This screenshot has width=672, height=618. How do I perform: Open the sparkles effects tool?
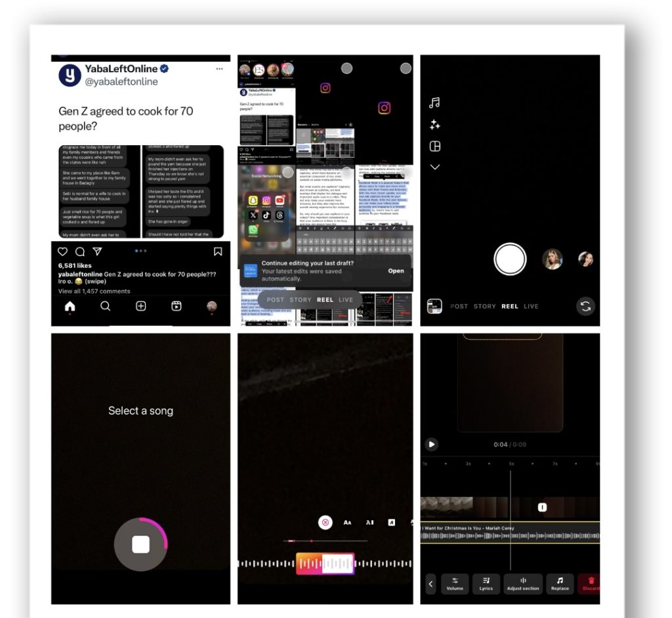[x=434, y=125]
